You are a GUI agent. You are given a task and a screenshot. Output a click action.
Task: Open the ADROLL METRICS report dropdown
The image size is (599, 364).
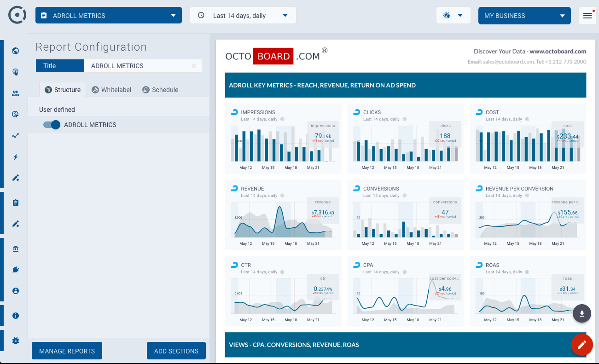coord(109,15)
